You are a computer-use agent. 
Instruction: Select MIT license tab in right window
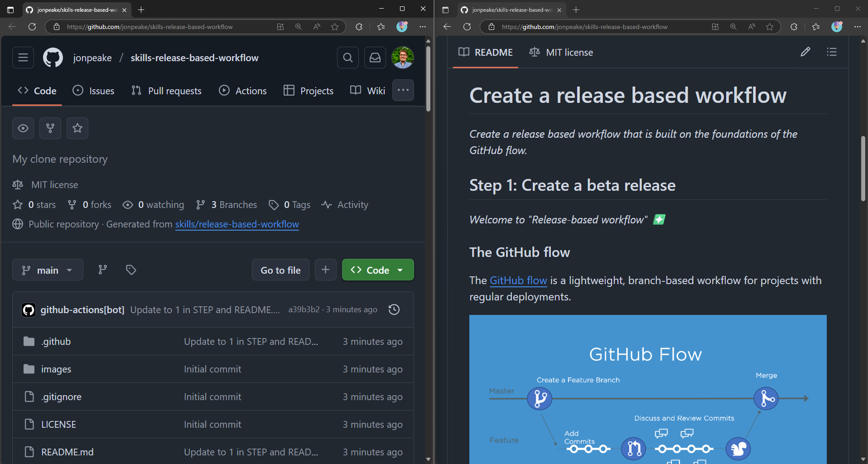561,52
